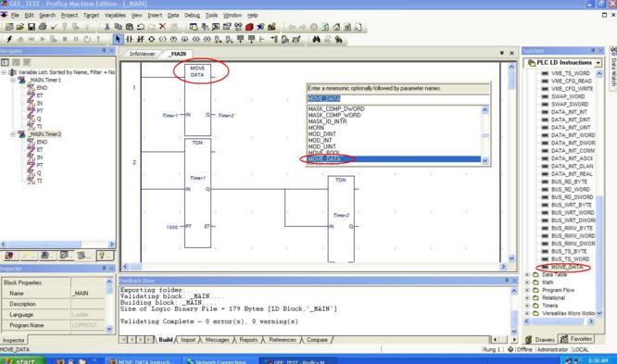The height and width of the screenshot is (364, 617).
Task: Expand the Timers folder in Toolchest
Action: click(527, 306)
